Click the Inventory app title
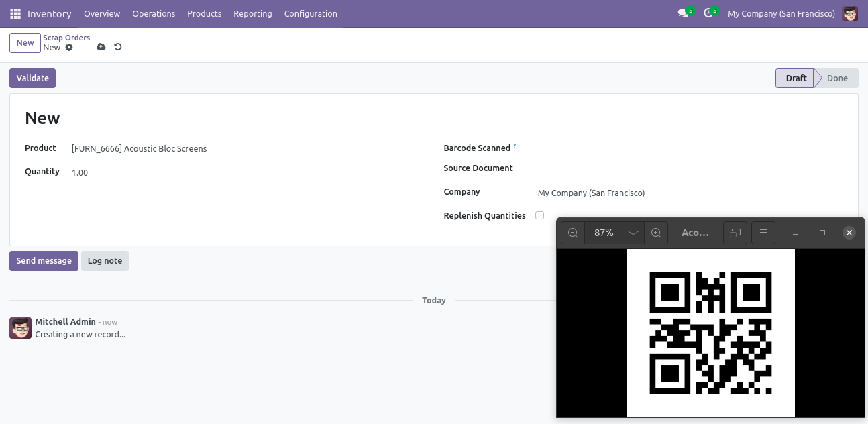The image size is (868, 424). [x=50, y=13]
